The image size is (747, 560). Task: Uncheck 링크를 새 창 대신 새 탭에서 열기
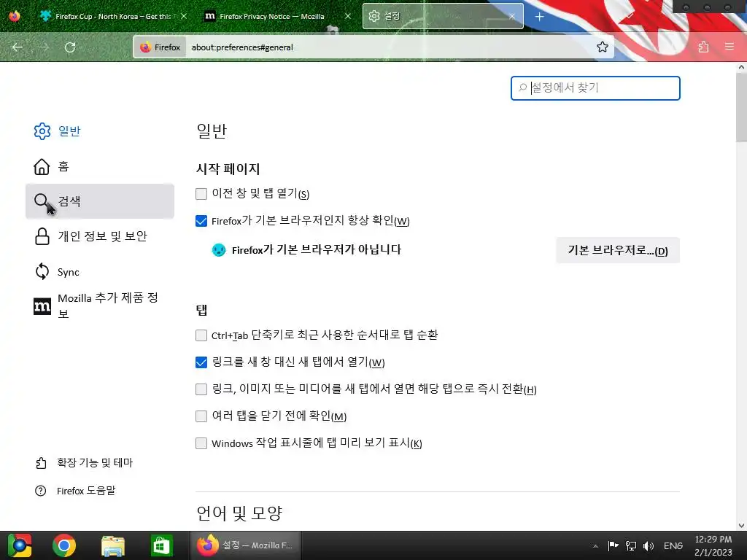[201, 362]
